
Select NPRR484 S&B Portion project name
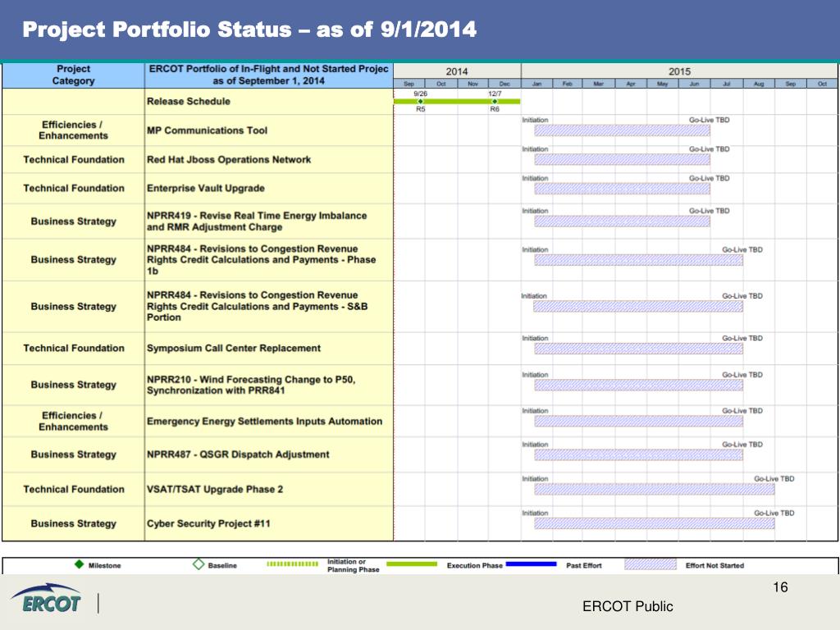[257, 306]
